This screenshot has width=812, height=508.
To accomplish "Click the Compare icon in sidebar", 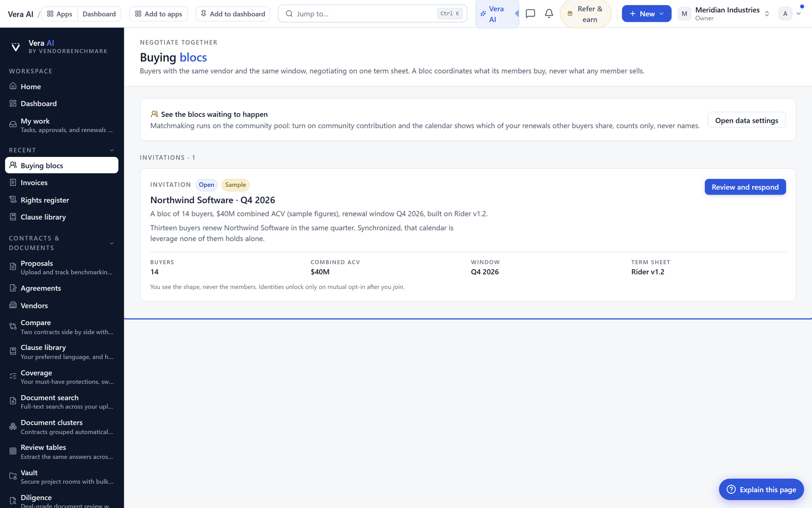I will [13, 327].
